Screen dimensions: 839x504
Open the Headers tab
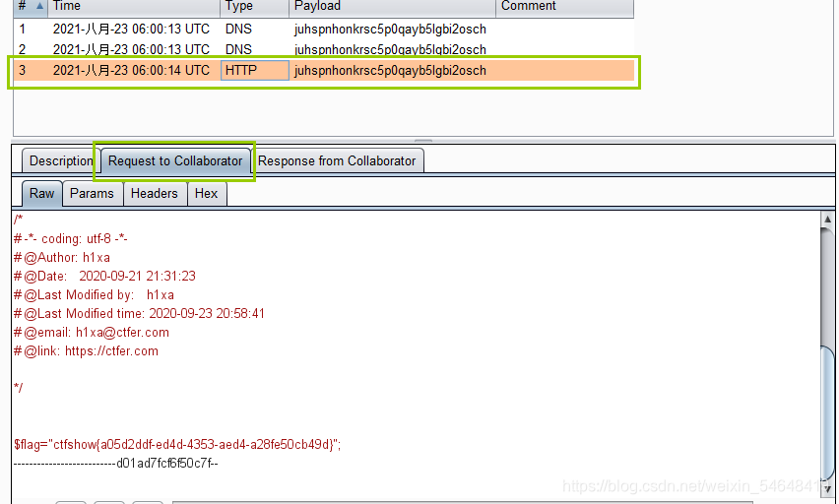154,194
